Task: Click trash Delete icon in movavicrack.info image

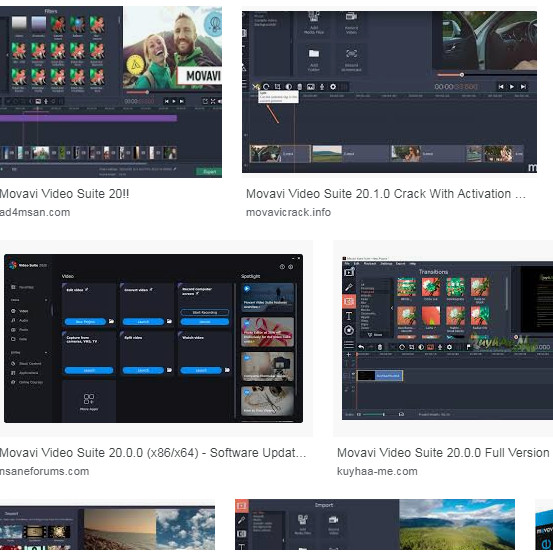Action: click(299, 87)
